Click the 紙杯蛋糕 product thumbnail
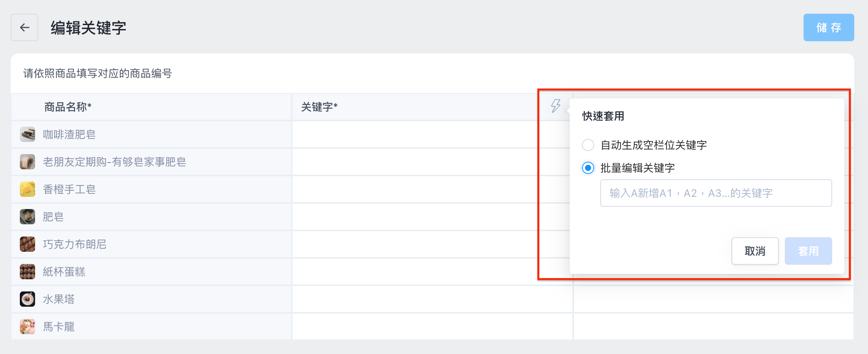 (x=27, y=272)
